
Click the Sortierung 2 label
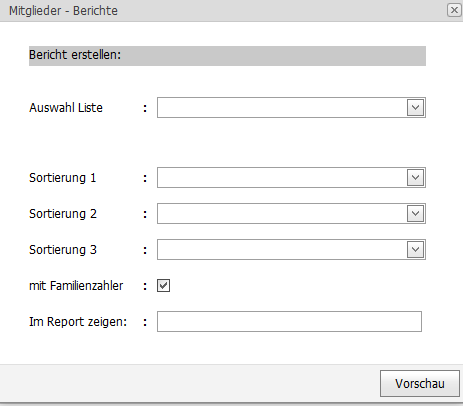[x=63, y=214]
